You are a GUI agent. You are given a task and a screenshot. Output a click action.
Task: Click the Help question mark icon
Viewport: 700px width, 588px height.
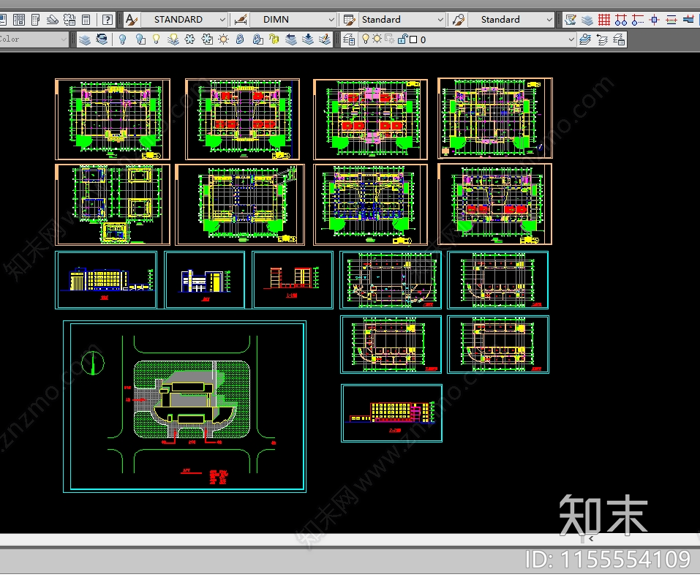[108, 20]
